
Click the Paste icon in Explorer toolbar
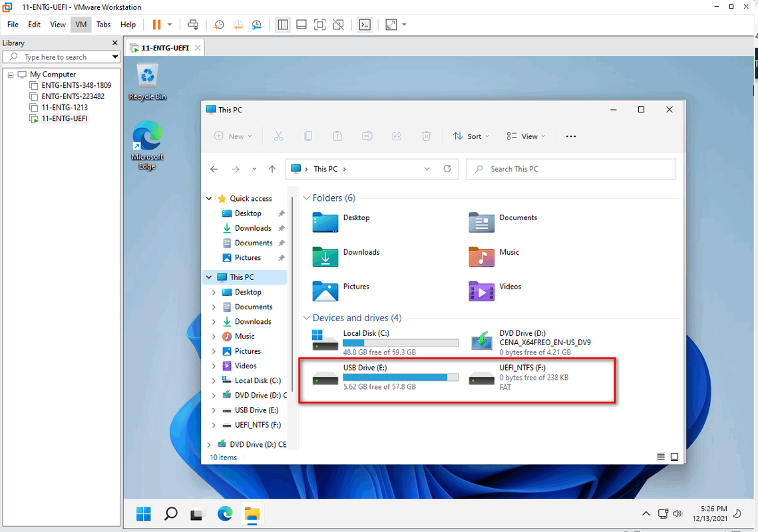(x=337, y=136)
